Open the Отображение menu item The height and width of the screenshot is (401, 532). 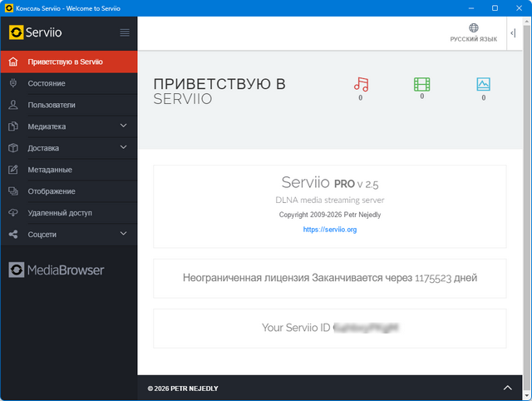pos(69,191)
